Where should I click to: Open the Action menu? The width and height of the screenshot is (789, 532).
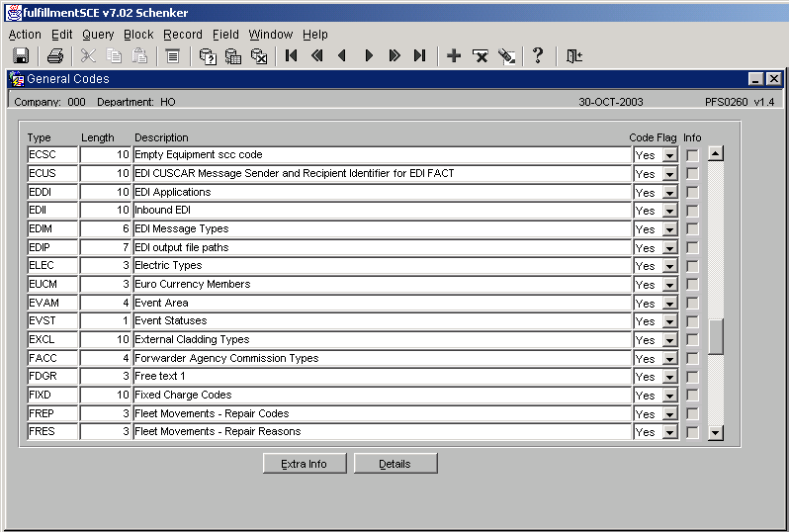coord(25,35)
